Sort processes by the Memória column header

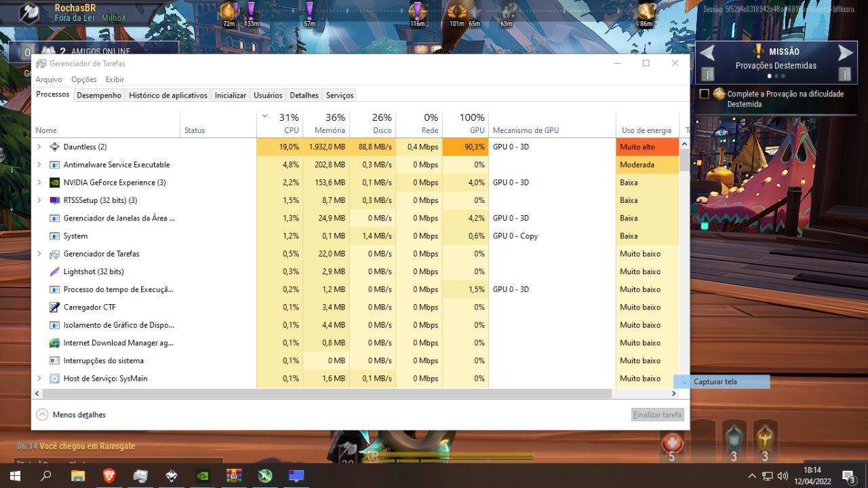point(326,124)
